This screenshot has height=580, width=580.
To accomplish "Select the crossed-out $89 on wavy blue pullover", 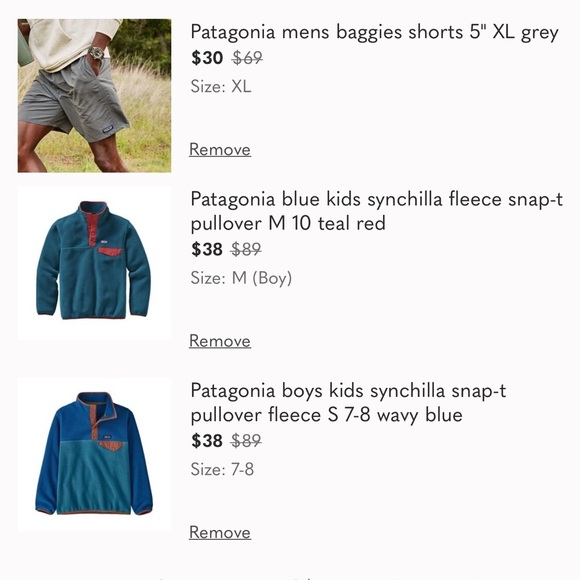I will [x=246, y=441].
